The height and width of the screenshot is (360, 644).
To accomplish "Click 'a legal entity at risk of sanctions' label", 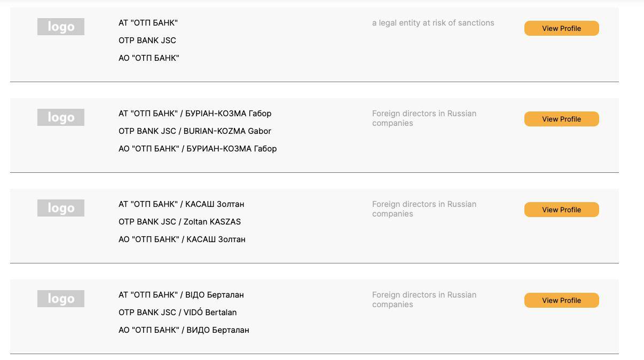I will point(433,23).
